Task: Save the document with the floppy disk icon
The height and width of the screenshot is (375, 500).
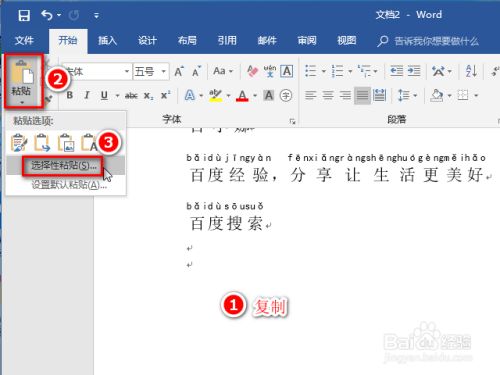Action: point(24,15)
